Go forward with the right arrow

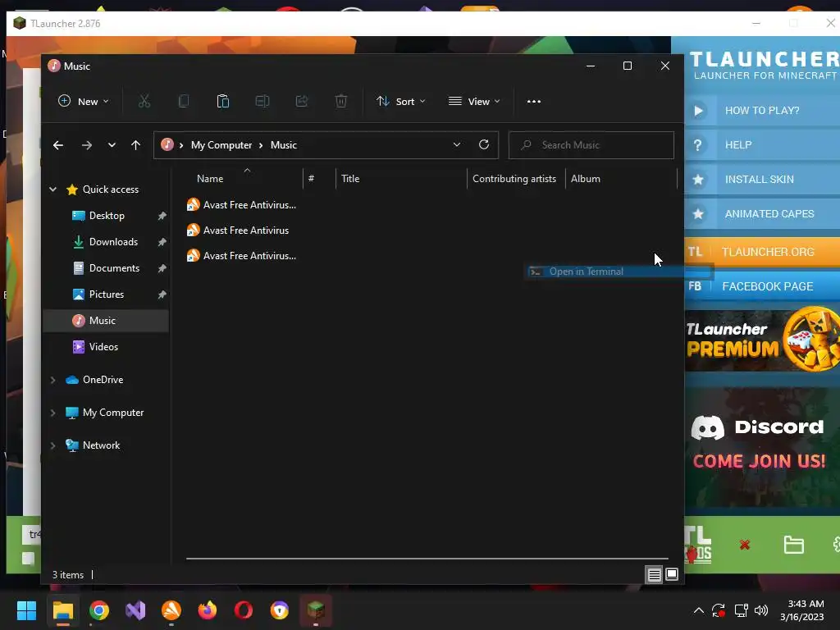[87, 145]
